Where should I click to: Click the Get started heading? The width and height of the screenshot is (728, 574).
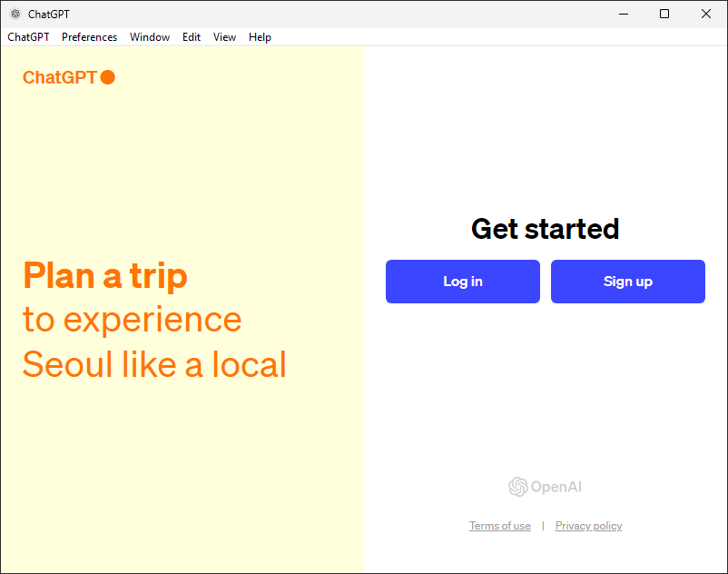(x=545, y=229)
